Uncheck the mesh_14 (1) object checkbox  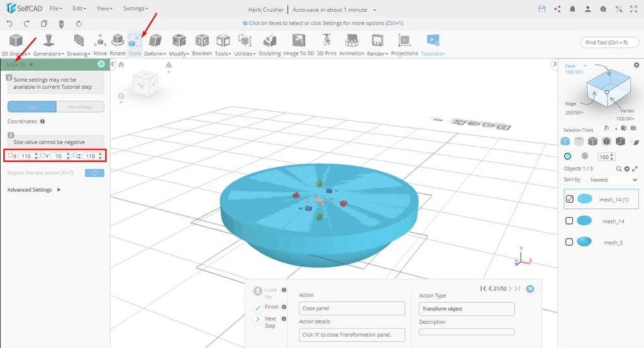coord(569,199)
